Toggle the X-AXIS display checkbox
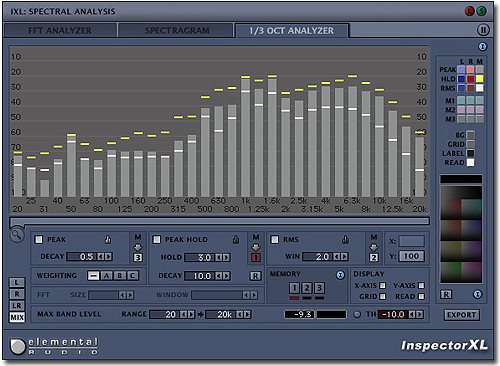Viewport: 500px width, 366px height. [383, 286]
